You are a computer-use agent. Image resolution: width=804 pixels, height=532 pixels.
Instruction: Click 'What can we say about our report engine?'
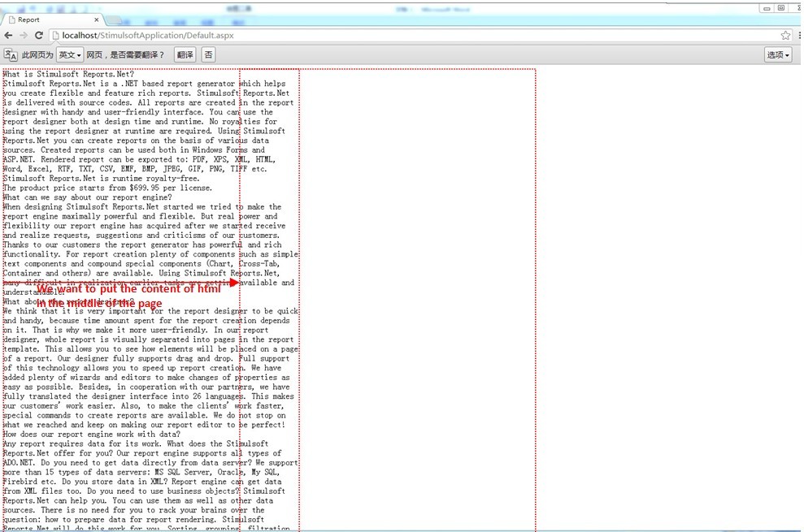click(87, 197)
